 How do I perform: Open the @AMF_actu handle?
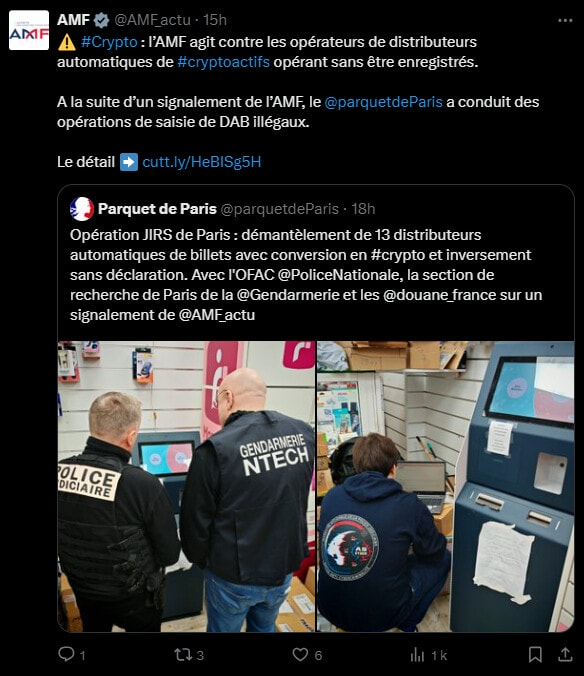(152, 20)
